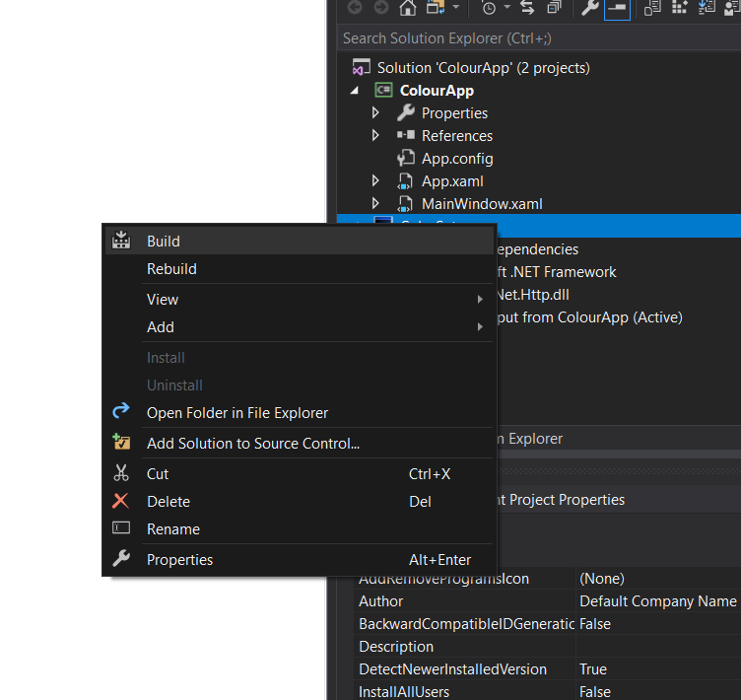Select the Description property row
This screenshot has width=741, height=700.
click(465, 647)
